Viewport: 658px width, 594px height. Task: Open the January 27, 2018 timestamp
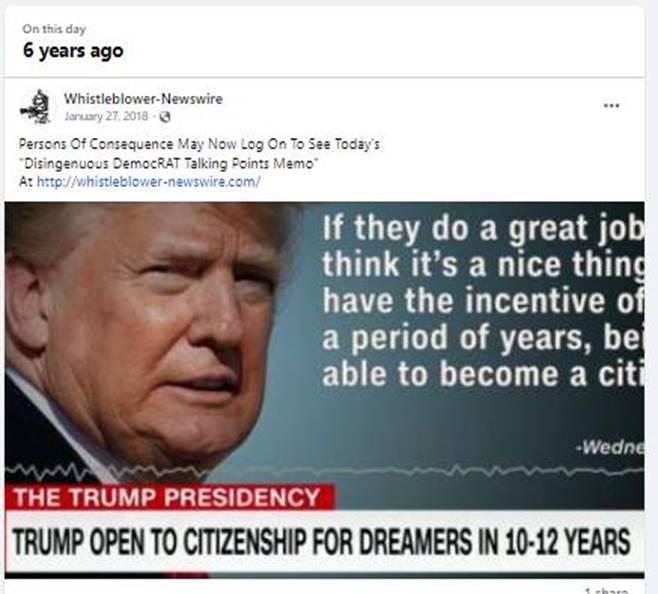[106, 116]
